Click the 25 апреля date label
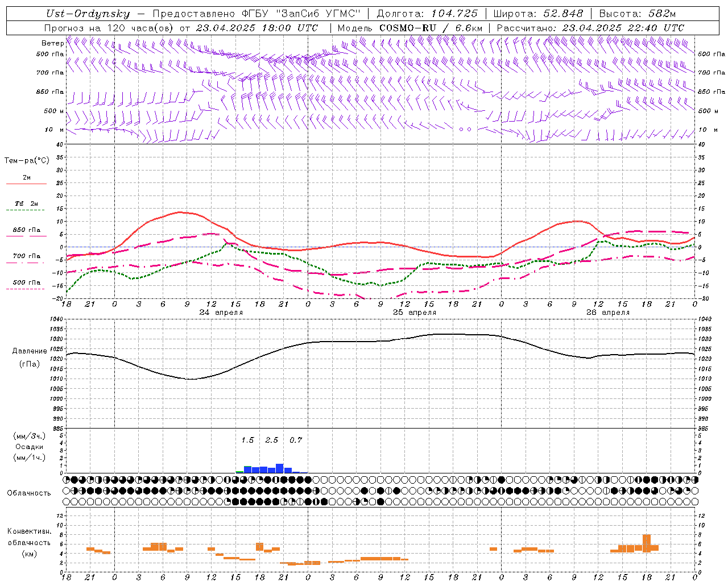Image resolution: width=728 pixels, height=582 pixels. [415, 313]
